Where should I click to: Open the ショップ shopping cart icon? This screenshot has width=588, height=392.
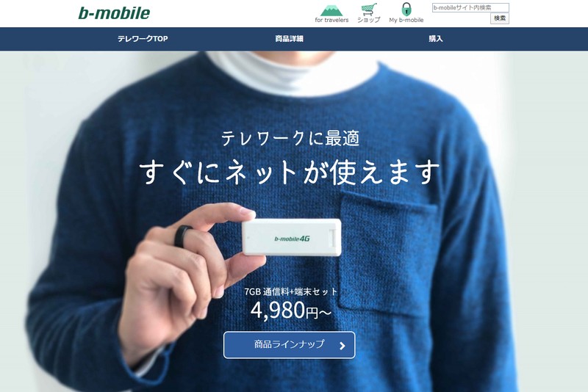pyautogui.click(x=369, y=10)
